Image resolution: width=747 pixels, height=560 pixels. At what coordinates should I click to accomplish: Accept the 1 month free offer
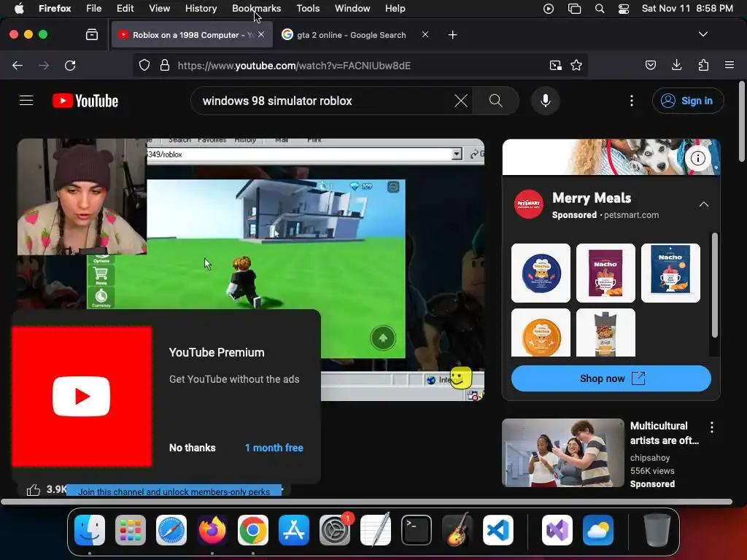(x=274, y=448)
